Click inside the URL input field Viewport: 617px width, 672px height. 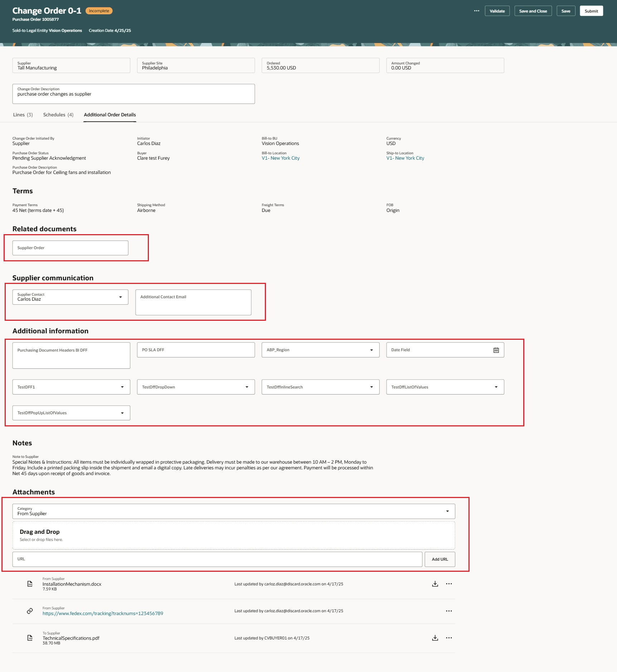click(215, 559)
